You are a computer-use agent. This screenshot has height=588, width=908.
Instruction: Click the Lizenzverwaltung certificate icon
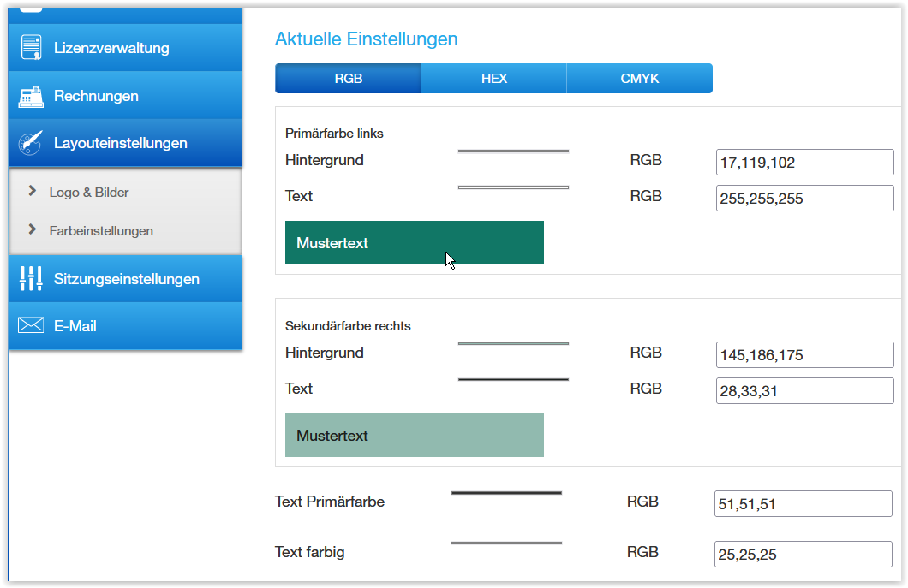31,48
